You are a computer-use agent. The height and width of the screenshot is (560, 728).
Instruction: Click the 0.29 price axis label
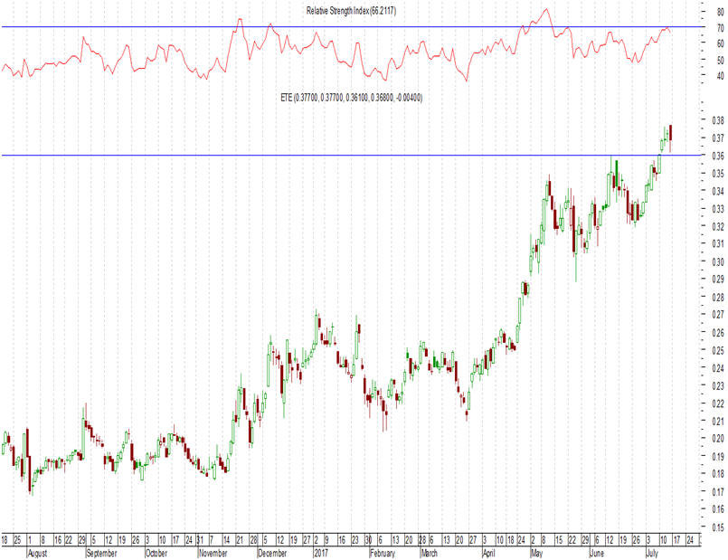point(718,279)
